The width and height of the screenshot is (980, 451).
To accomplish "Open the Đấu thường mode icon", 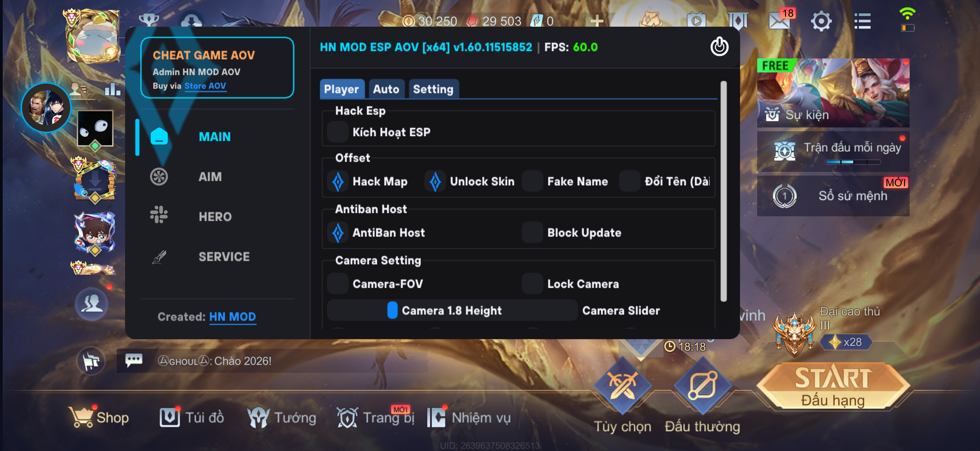I will 702,385.
